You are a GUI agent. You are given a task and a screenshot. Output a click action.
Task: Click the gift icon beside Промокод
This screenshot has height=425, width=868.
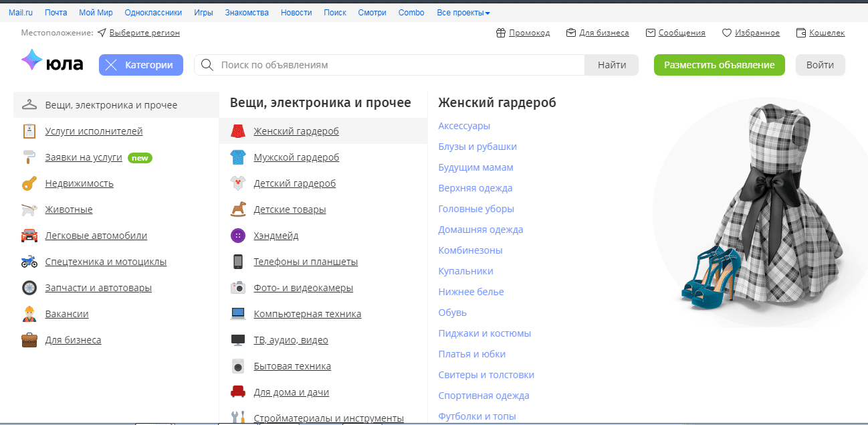click(501, 33)
